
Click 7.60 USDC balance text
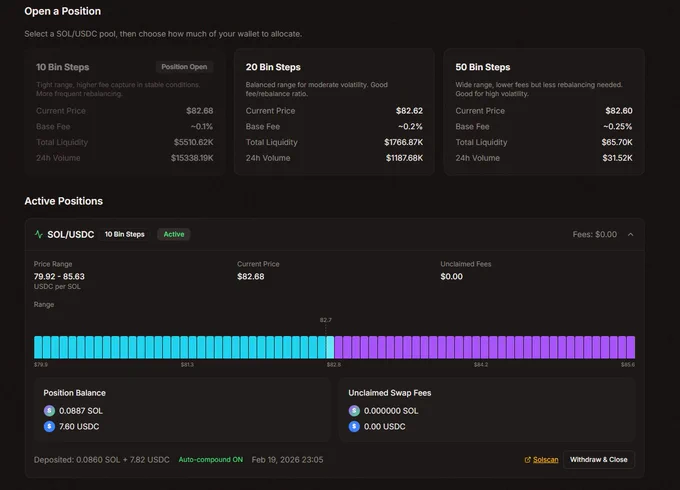click(79, 427)
